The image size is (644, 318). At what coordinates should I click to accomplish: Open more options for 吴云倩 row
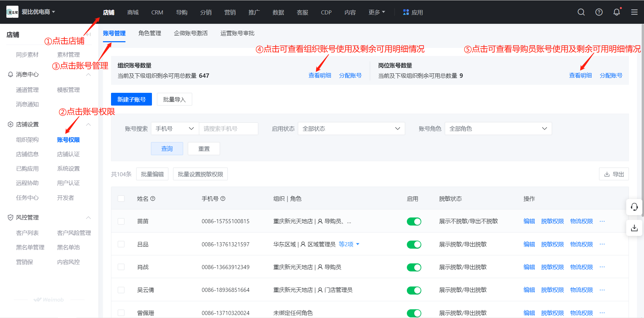click(x=602, y=290)
